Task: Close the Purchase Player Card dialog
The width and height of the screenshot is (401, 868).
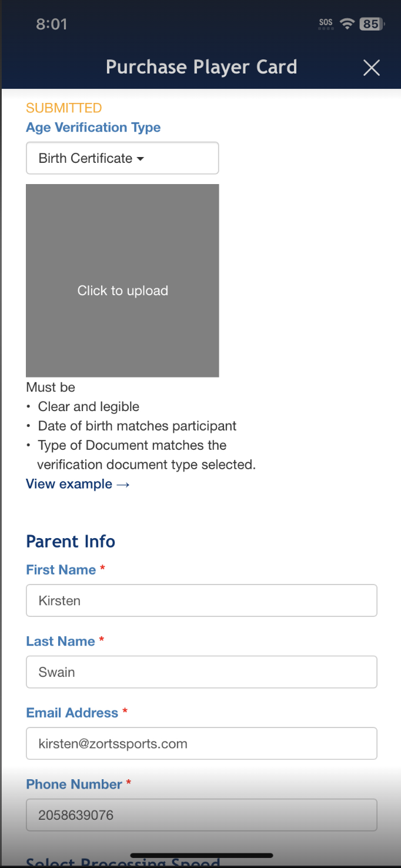Action: click(371, 68)
